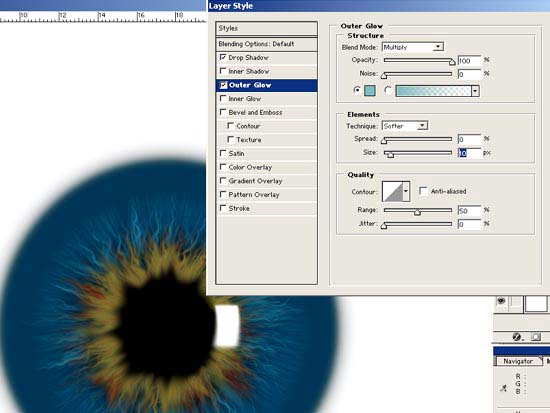Image resolution: width=550 pixels, height=413 pixels.
Task: Click the Size slider handle
Action: [x=391, y=154]
